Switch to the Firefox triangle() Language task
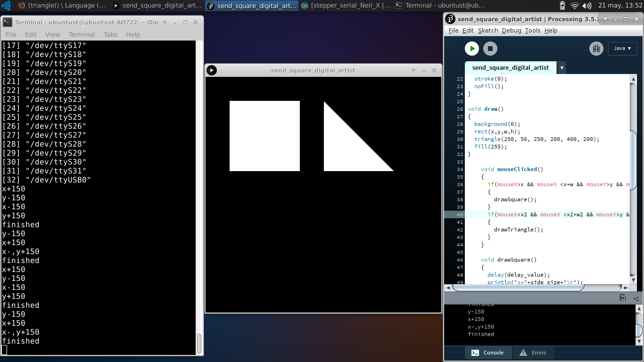This screenshot has width=644, height=362. [x=63, y=6]
